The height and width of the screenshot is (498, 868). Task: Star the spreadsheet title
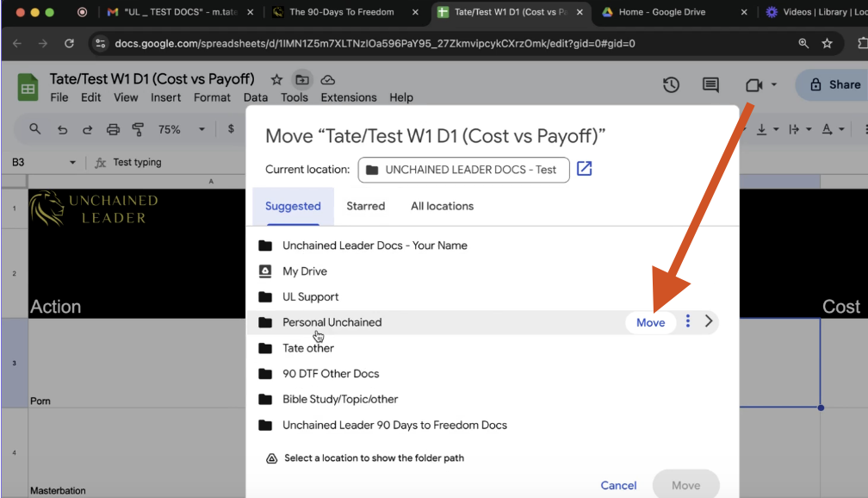(276, 80)
